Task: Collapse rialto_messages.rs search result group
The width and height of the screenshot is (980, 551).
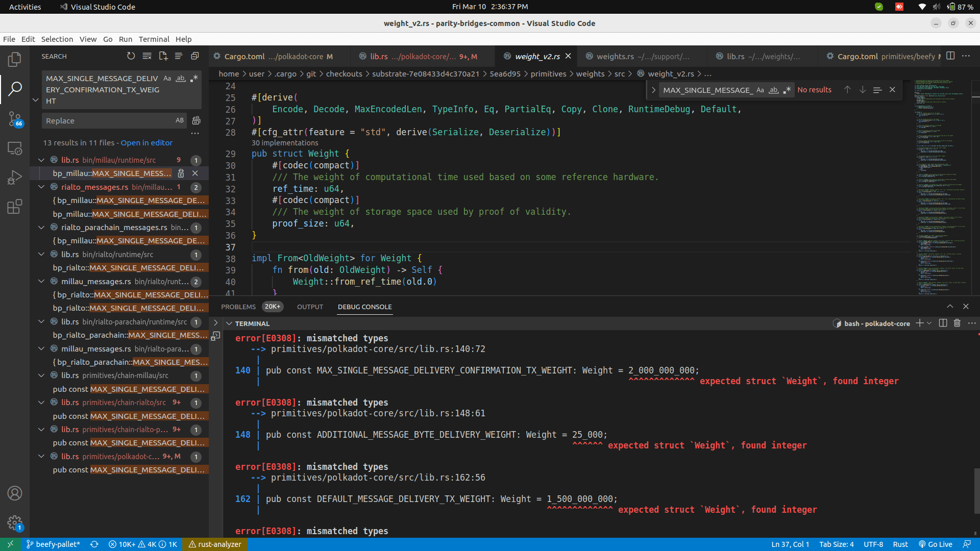Action: tap(41, 187)
